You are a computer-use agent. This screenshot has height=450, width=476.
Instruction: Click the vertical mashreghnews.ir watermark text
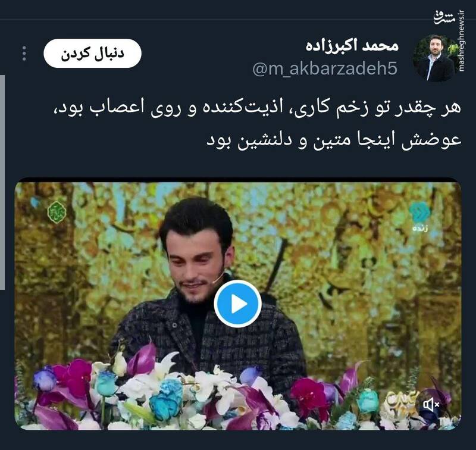point(462,41)
